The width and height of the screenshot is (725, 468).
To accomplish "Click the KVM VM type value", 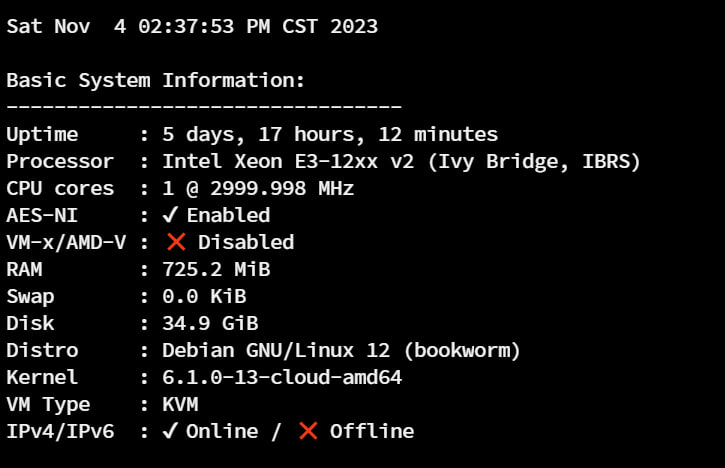I will (180, 404).
